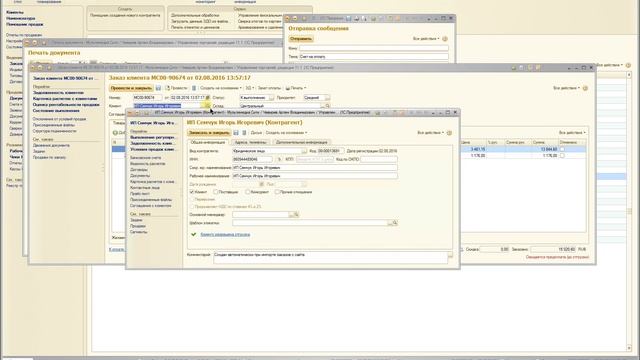The image size is (640, 360).
Task: Click the Зачет оплаты button
Action: 269,88
